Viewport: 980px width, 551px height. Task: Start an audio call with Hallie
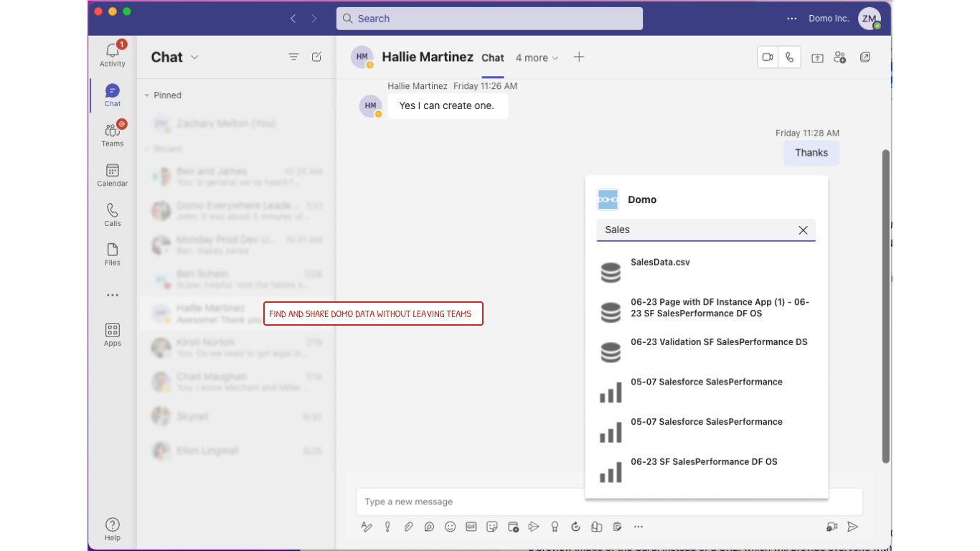pyautogui.click(x=790, y=57)
